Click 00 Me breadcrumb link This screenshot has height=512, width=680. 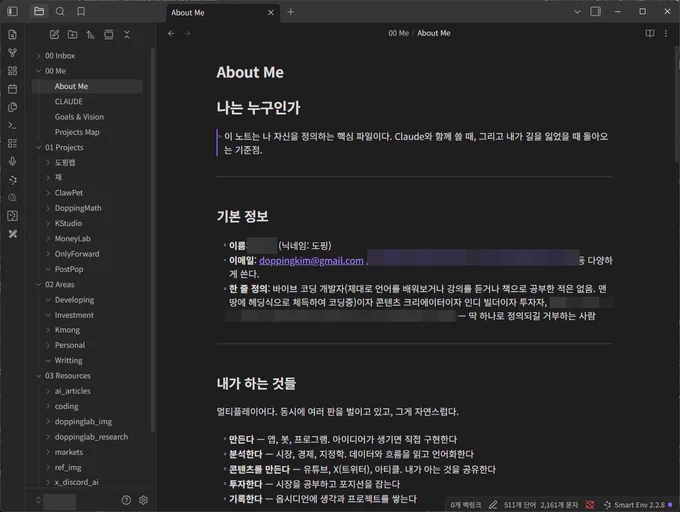tap(398, 33)
